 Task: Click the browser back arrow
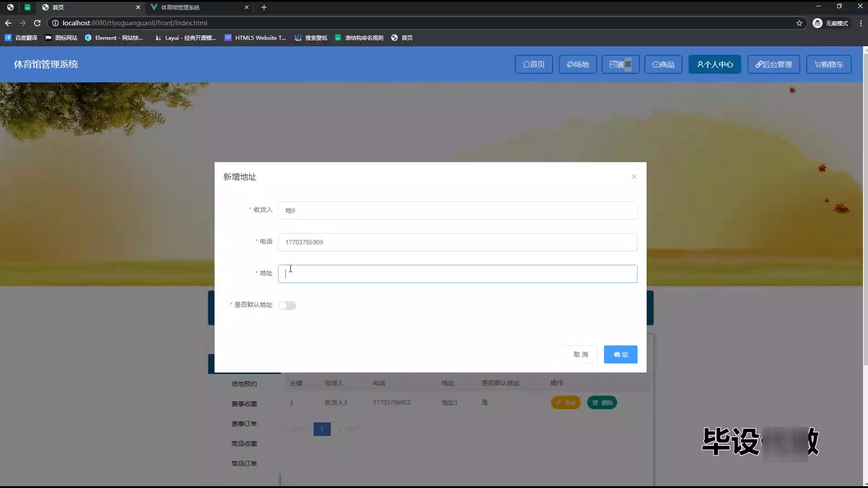8,23
